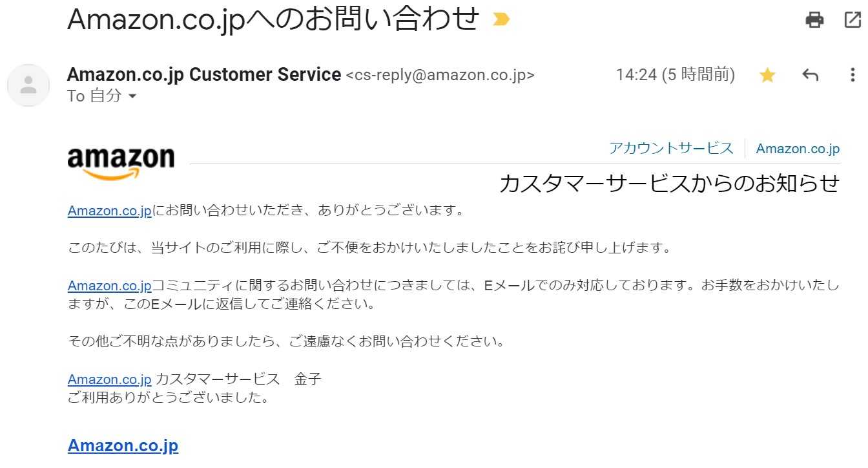Click the email subject Amazon.co.jpへのお問い合わせ
Viewport: 868px width, 468px height.
click(x=273, y=19)
